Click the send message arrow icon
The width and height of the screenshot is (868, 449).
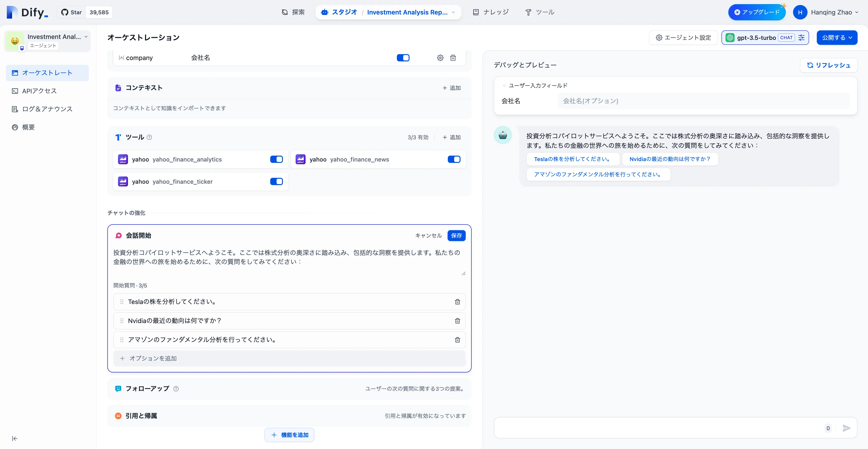point(846,428)
